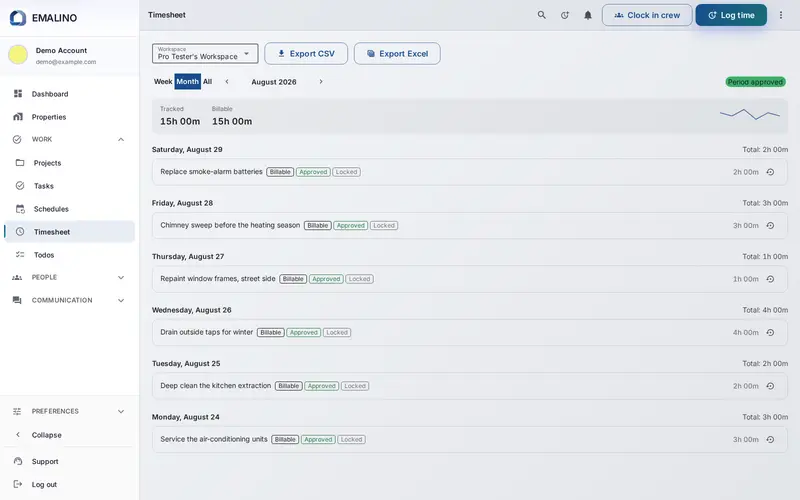Click the Log time button
Screen dimensions: 800x500
tap(731, 15)
